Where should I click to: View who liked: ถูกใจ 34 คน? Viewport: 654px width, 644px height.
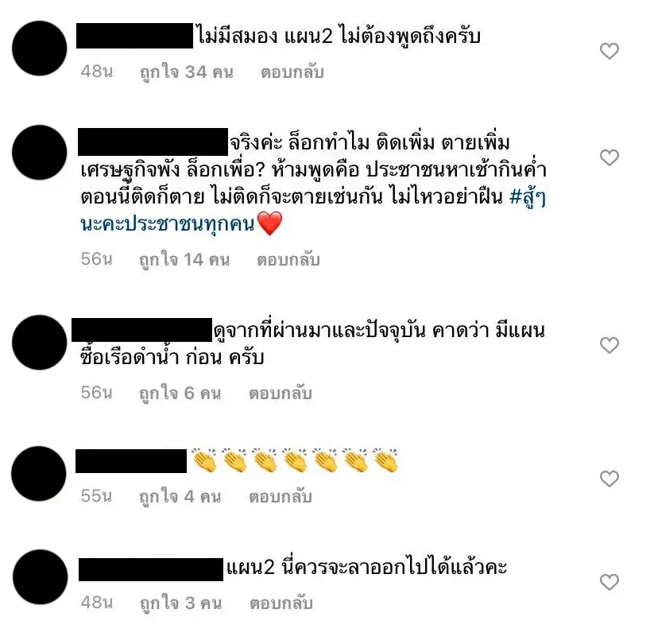click(186, 72)
